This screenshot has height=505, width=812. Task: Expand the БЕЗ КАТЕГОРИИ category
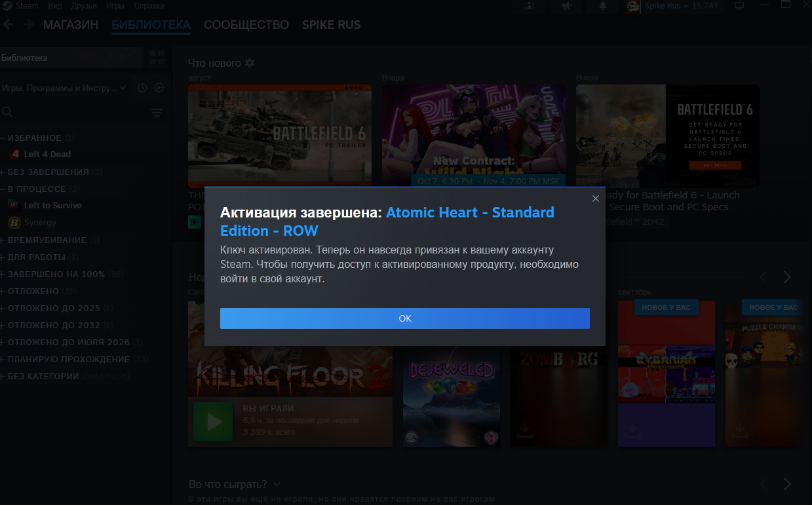coord(65,377)
